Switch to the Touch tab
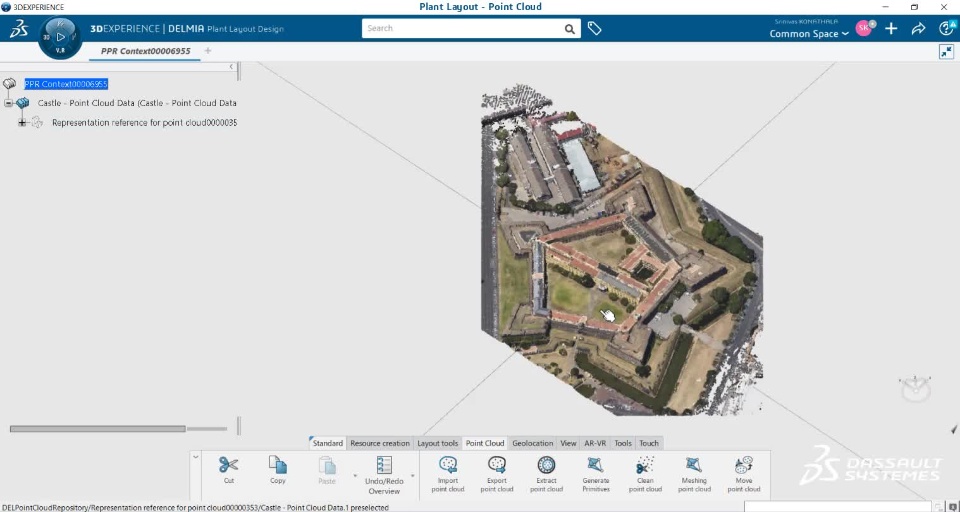Image resolution: width=960 pixels, height=512 pixels. point(649,443)
